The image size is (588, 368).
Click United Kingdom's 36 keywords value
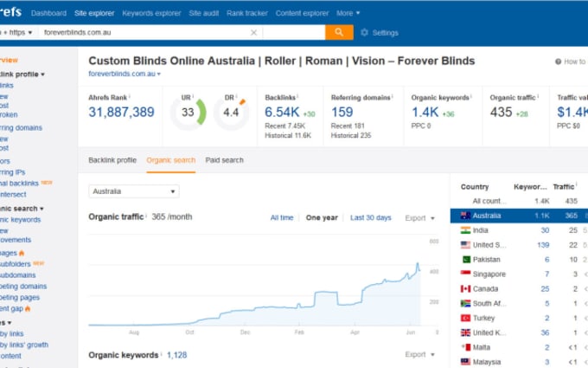coord(545,332)
